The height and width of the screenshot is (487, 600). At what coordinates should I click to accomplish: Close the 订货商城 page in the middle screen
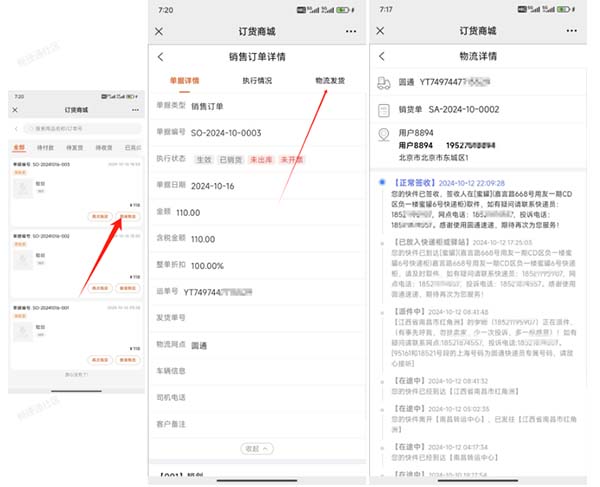160,29
